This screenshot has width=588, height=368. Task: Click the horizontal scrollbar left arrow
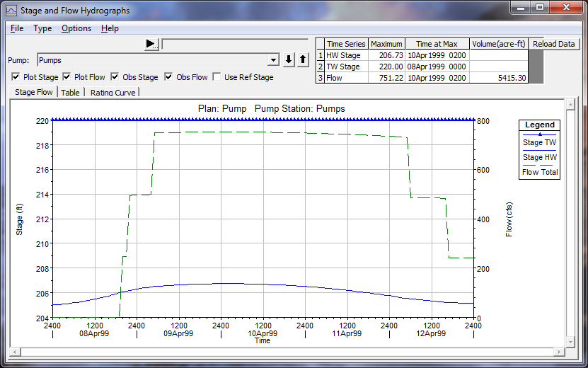[16, 352]
